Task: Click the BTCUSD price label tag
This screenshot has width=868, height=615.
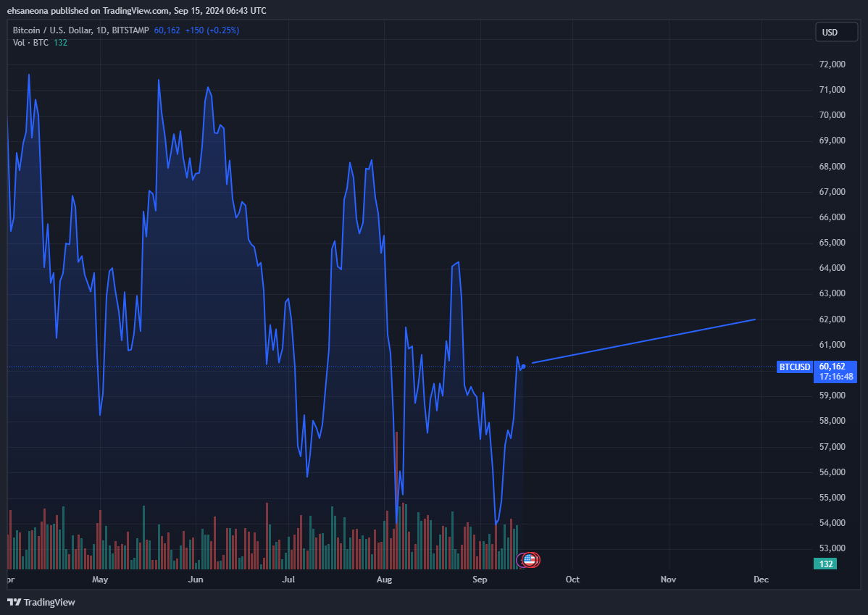Action: click(795, 367)
